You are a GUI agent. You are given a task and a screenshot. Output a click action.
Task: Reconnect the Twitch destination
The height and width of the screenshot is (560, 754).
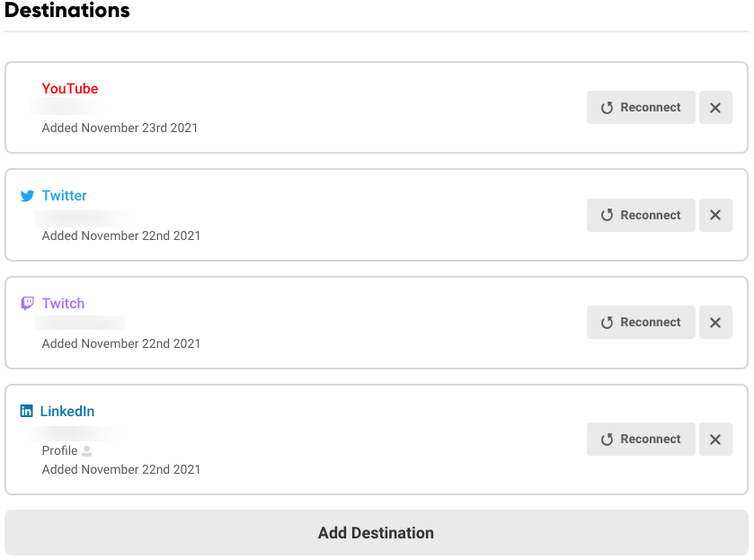(x=641, y=322)
